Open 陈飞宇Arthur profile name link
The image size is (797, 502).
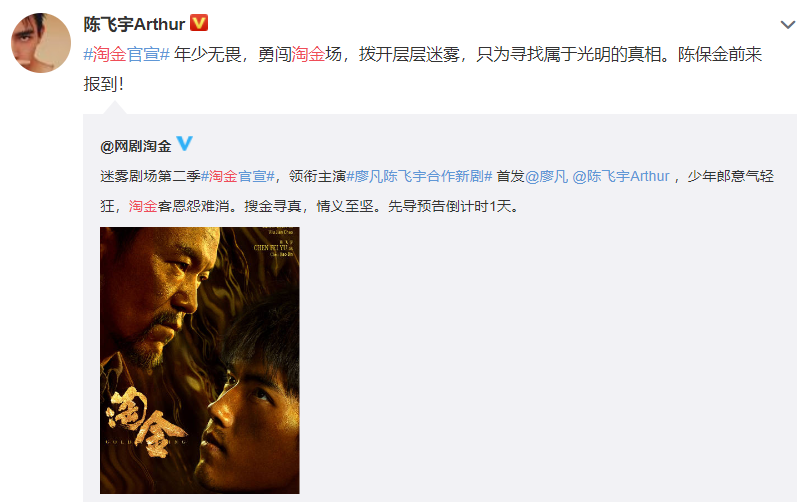point(134,24)
